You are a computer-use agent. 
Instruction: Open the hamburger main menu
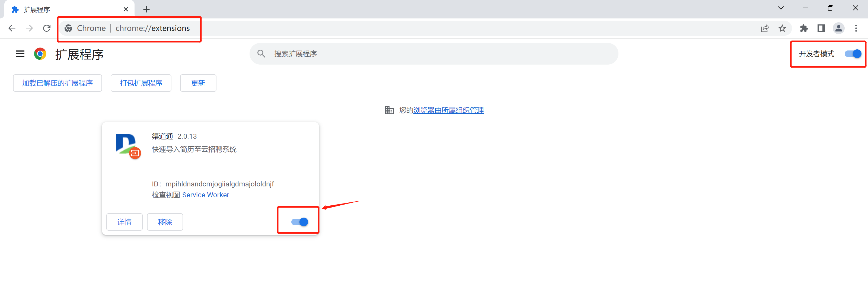coord(20,54)
